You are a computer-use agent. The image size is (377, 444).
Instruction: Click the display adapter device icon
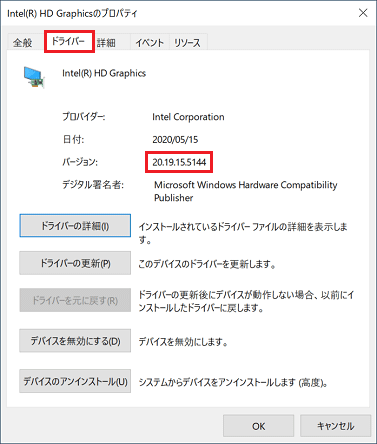click(x=34, y=77)
